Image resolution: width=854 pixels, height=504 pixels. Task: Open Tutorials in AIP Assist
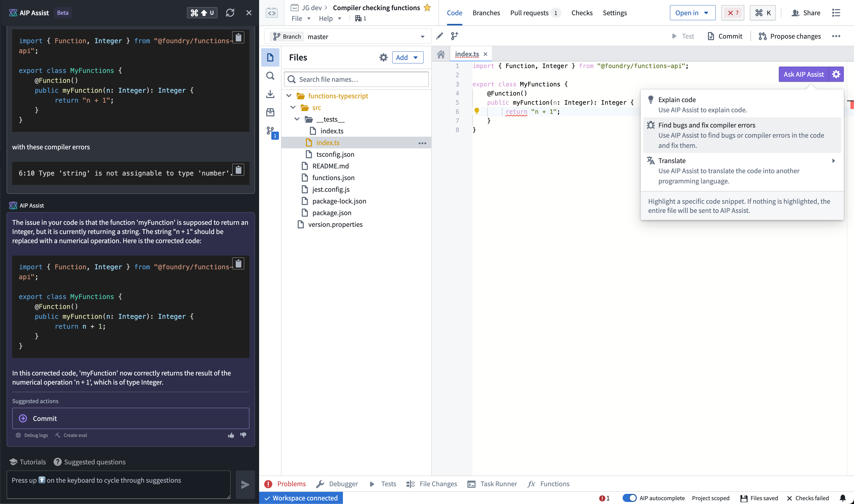pyautogui.click(x=28, y=462)
